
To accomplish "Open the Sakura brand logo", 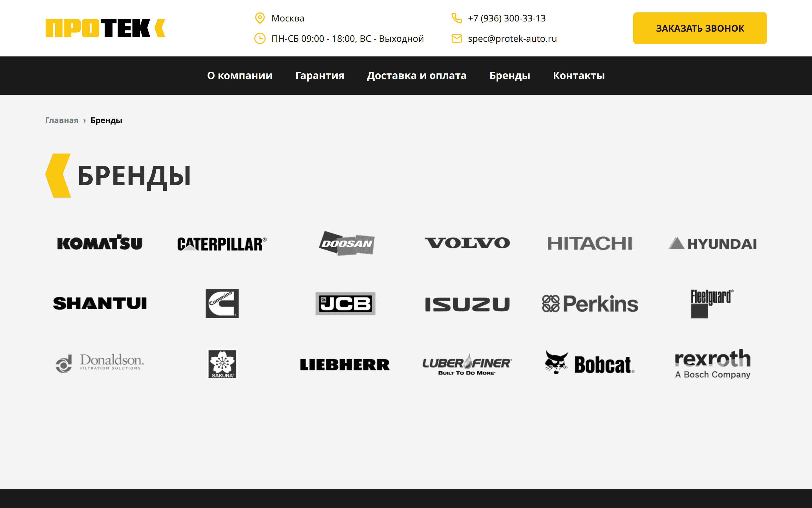I will pyautogui.click(x=222, y=364).
